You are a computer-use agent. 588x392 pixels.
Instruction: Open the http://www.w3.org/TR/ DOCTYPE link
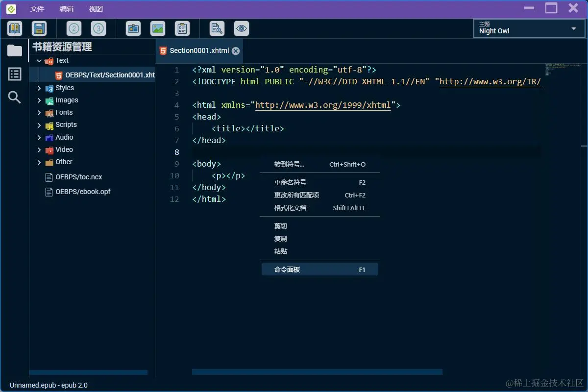[490, 82]
